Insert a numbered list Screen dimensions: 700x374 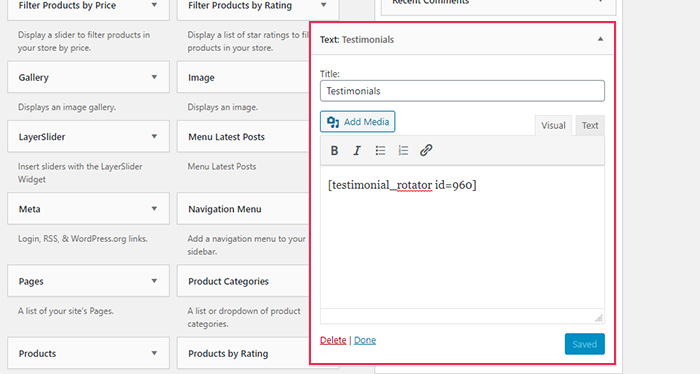403,150
